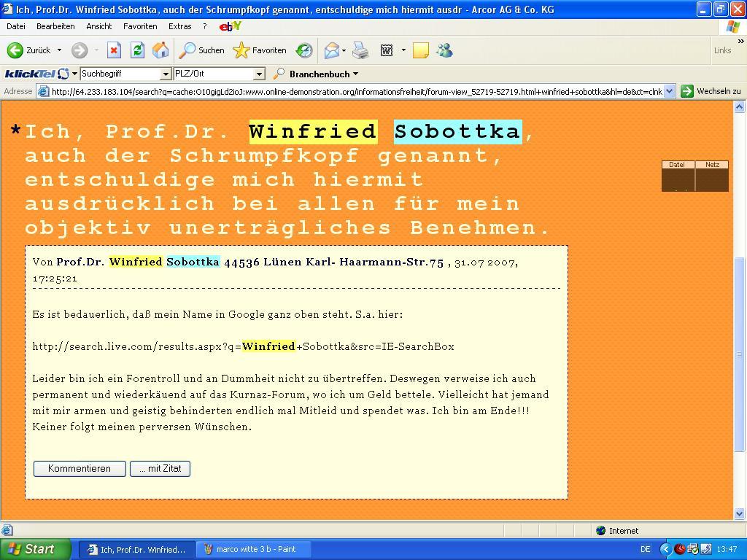Screen dimensions: 747x560
Task: Click the ... mit Zitat button
Action: point(160,469)
